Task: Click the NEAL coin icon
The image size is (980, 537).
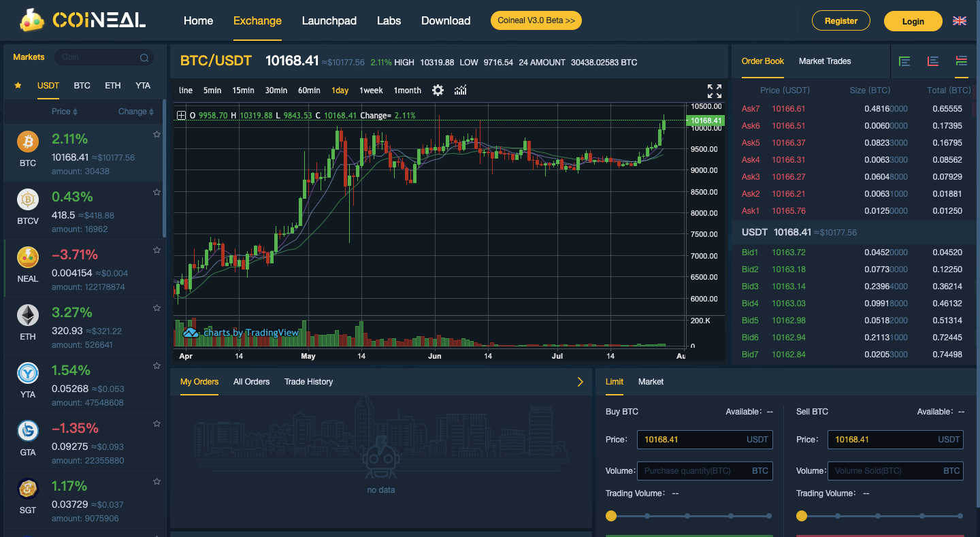Action: tap(28, 257)
